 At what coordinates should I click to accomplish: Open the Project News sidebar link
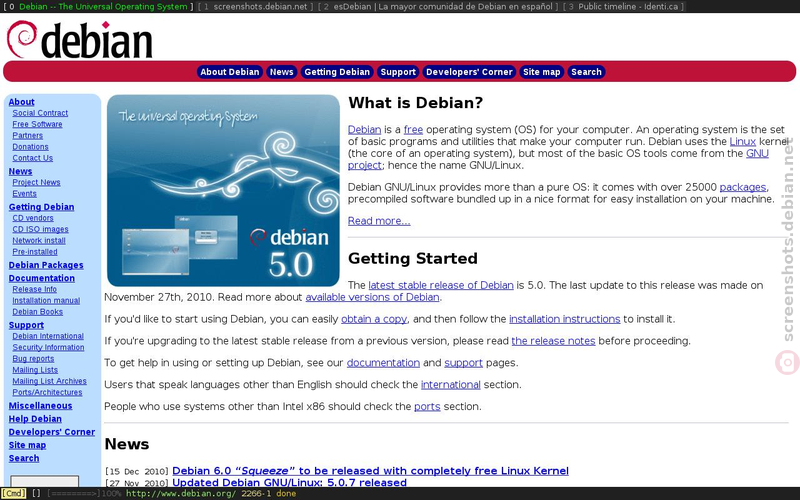[x=36, y=183]
